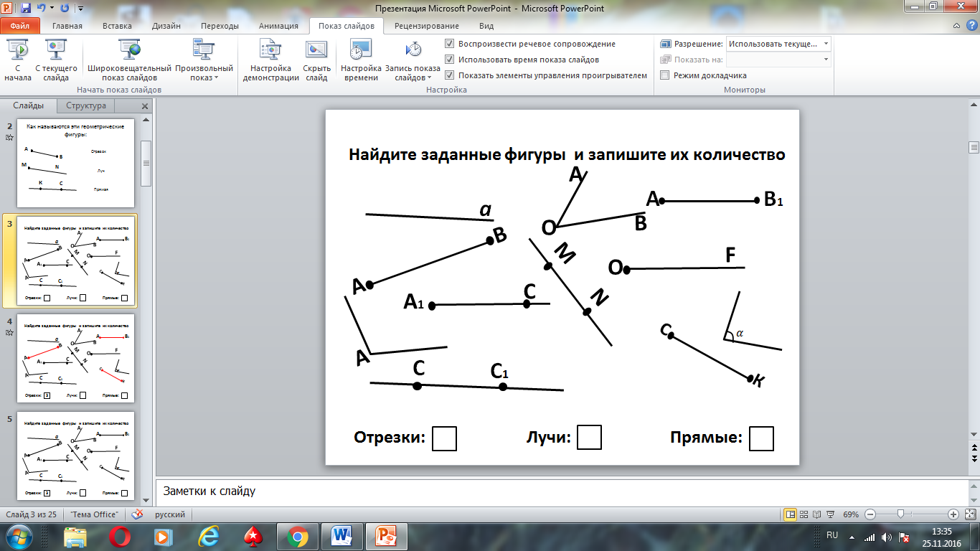This screenshot has width=980, height=551.
Task: Open Microsoft Word from taskbar
Action: [341, 537]
